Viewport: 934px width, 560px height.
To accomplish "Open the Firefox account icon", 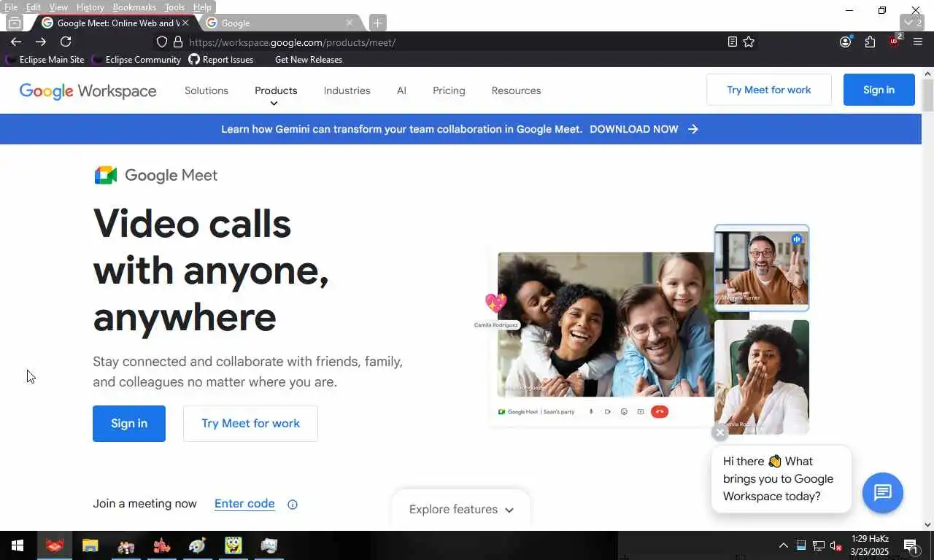I will pos(845,42).
